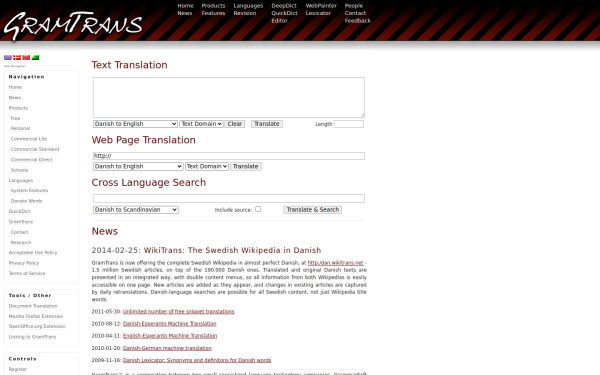Open Mozilla Firefox Extension link
This screenshot has width=600, height=375.
(x=36, y=316)
